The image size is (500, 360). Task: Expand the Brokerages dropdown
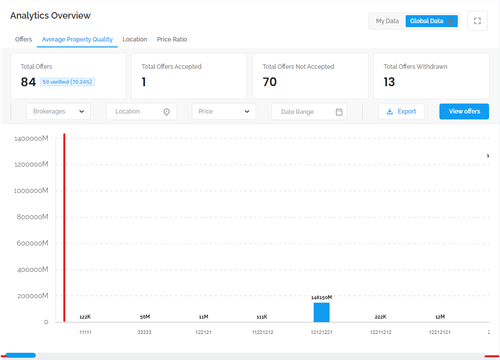(x=58, y=112)
